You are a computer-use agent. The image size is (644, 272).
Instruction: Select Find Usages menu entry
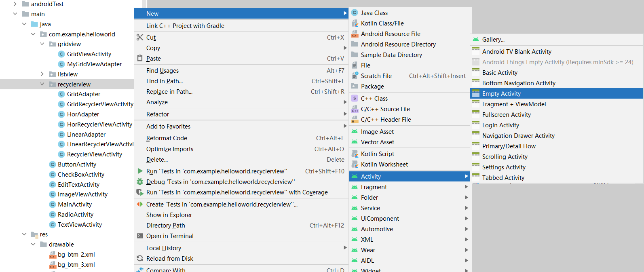[x=163, y=71]
